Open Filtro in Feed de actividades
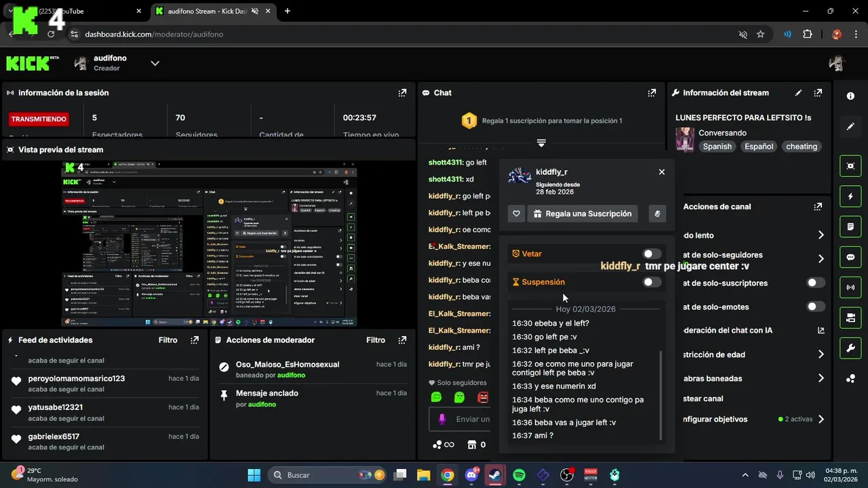868x488 pixels. (168, 340)
